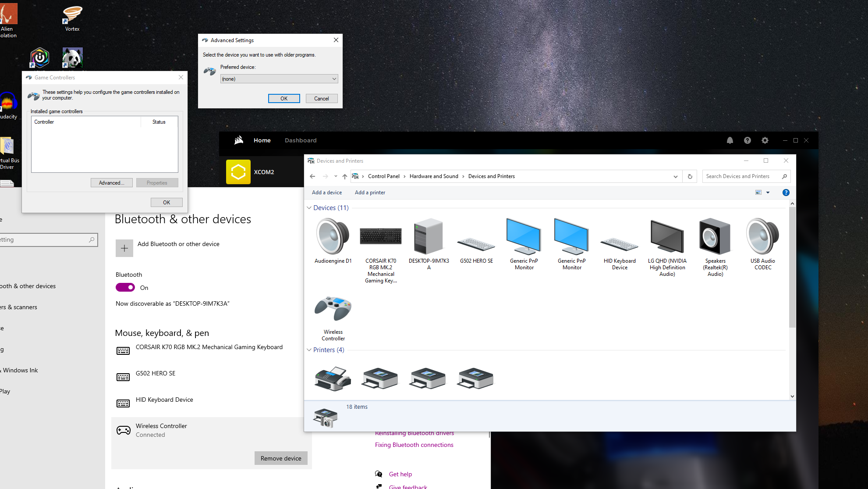Click the Remove device button
Image resolution: width=868 pixels, height=489 pixels.
coord(281,458)
